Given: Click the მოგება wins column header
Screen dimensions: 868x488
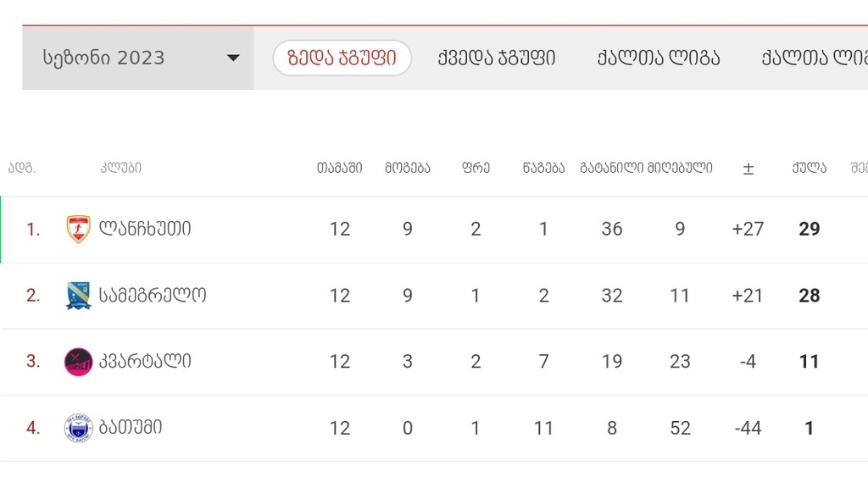Looking at the screenshot, I should (408, 168).
